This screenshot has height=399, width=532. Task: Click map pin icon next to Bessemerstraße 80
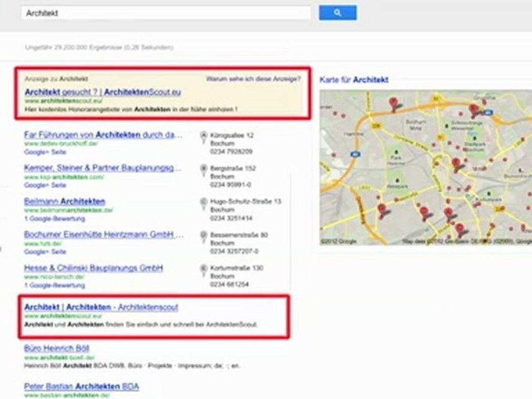pyautogui.click(x=203, y=237)
